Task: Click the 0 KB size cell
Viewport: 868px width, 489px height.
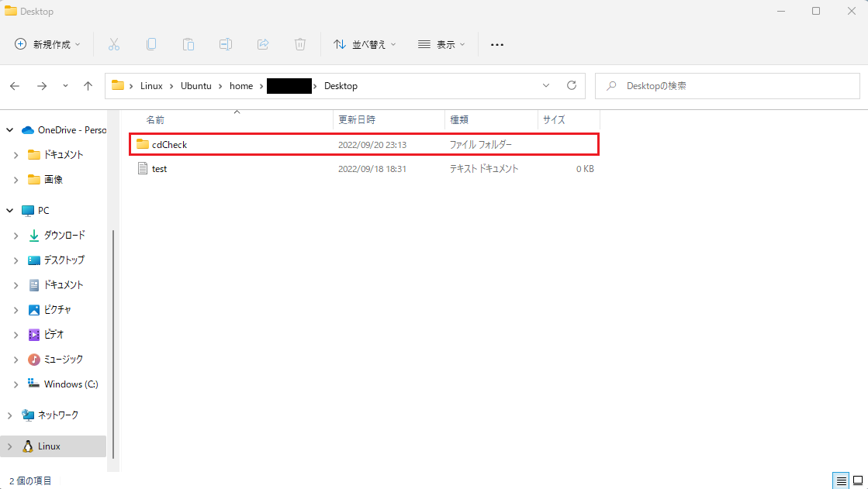Action: click(585, 169)
